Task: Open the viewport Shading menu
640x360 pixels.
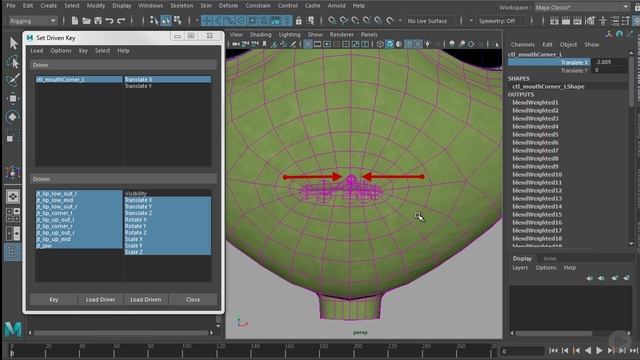Action: click(x=260, y=35)
